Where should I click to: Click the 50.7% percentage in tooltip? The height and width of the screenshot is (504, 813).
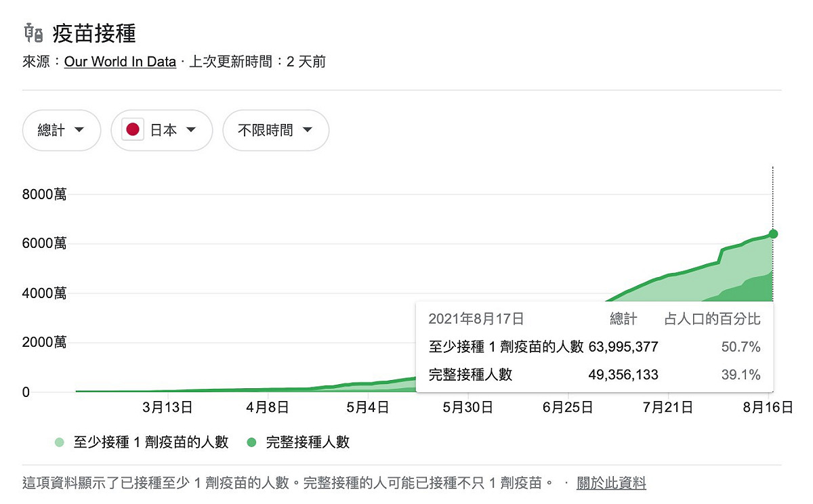741,347
